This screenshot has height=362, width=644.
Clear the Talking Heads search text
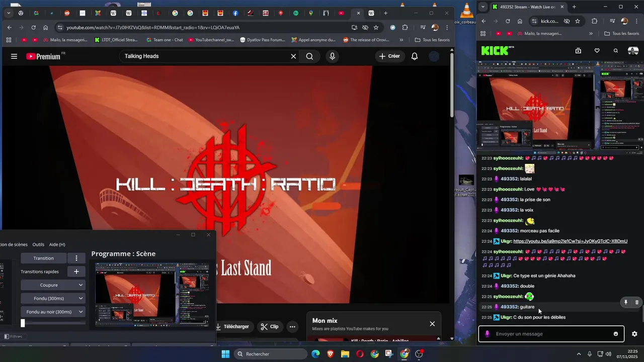click(293, 56)
